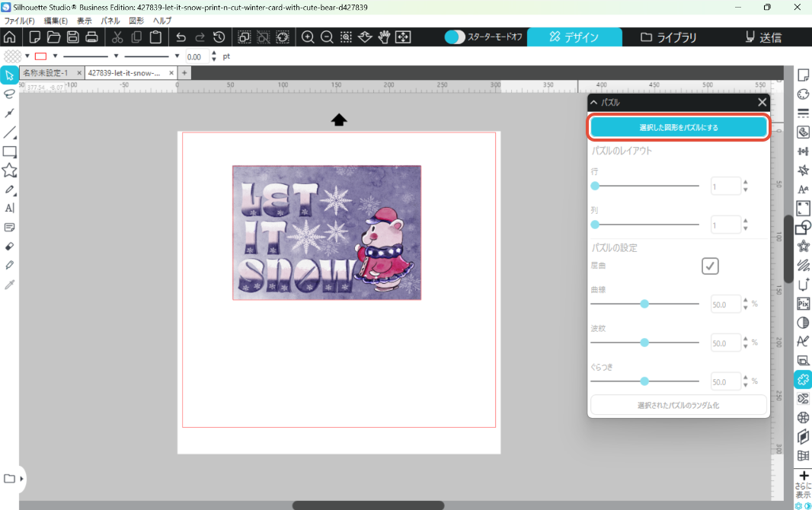The image size is (812, 510).
Task: Switch to the 名称未設定-1 document tab
Action: tap(46, 73)
